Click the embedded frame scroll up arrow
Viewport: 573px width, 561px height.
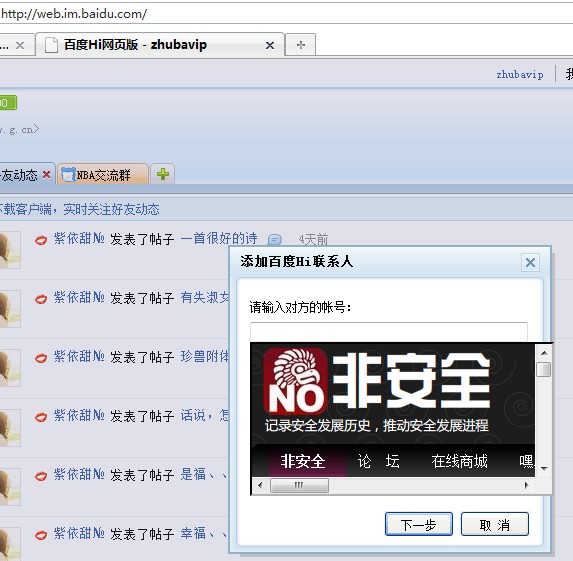click(x=544, y=353)
